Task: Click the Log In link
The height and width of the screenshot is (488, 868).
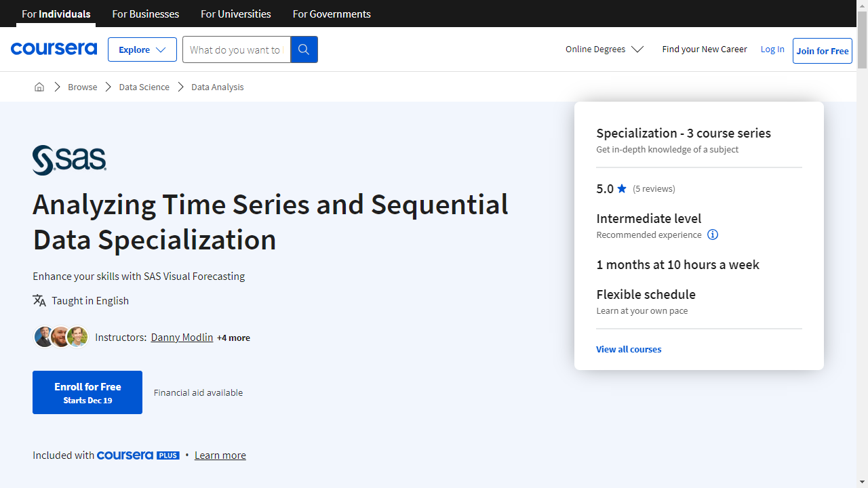Action: tap(772, 49)
